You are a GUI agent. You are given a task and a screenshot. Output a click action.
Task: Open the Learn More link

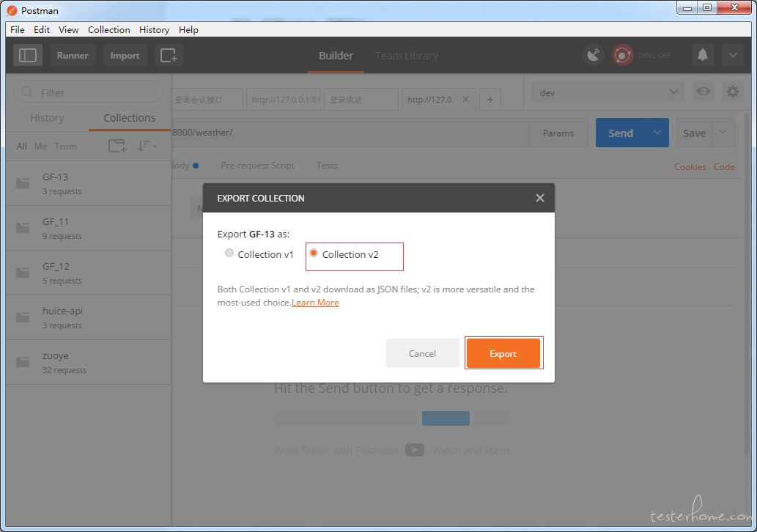(315, 302)
